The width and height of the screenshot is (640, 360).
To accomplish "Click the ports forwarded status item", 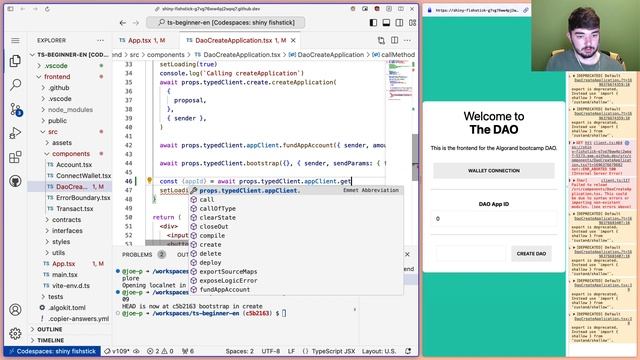I will point(188,351).
